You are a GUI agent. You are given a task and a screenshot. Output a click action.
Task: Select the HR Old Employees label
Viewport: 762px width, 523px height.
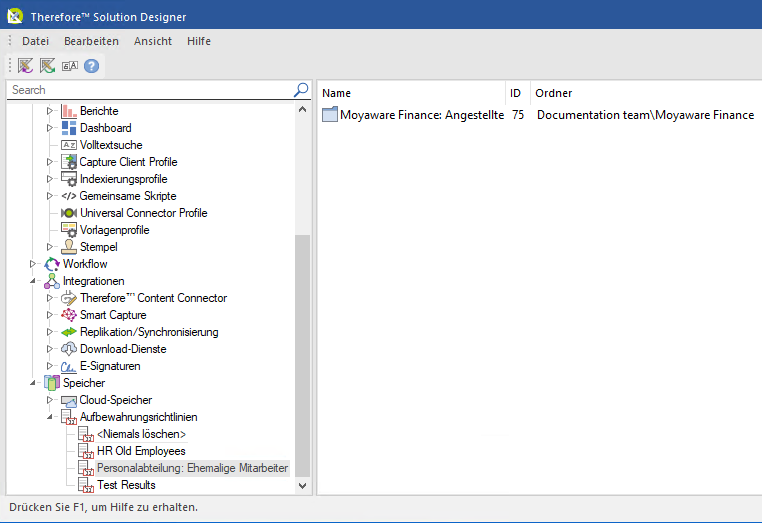(141, 451)
